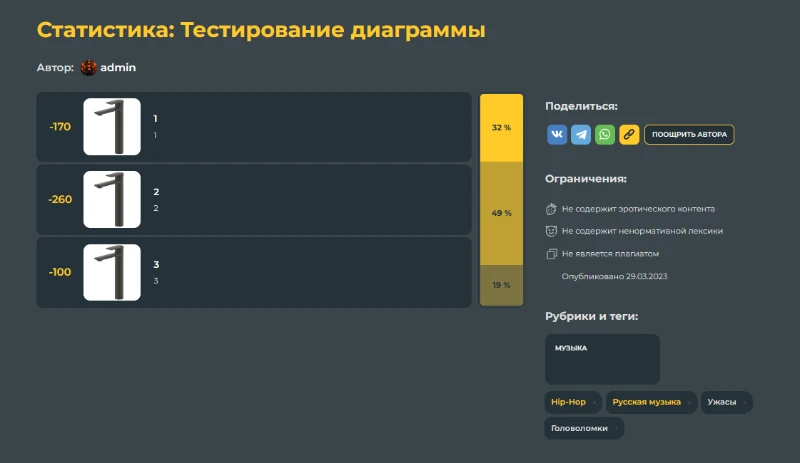
Task: Click the Рубрики и теги: heading
Action: [591, 316]
